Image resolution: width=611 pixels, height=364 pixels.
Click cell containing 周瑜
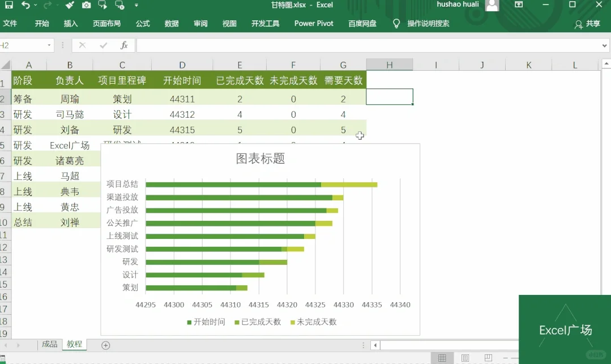point(70,99)
